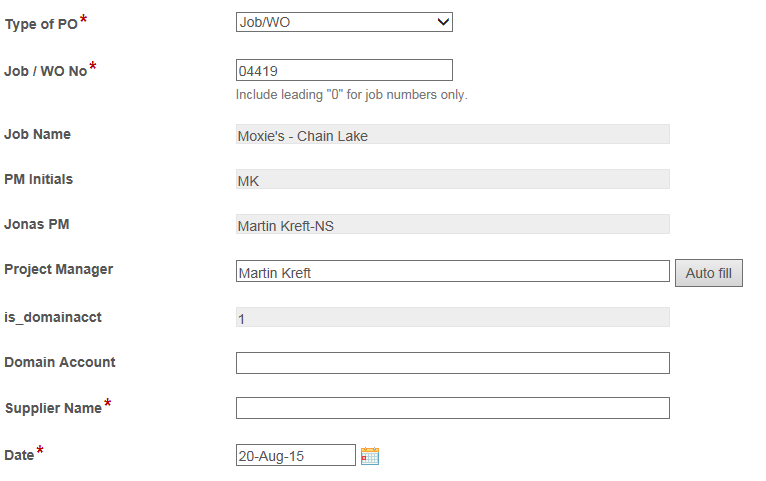
Task: Focus the Job / WO No field
Action: pyautogui.click(x=344, y=70)
